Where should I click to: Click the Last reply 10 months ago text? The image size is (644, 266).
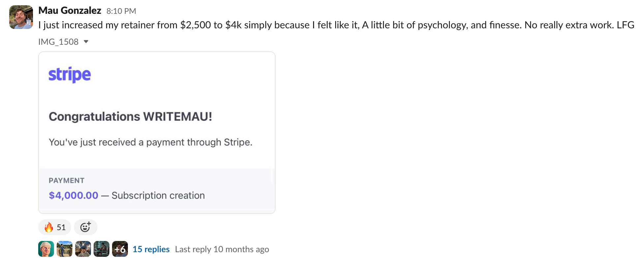[x=222, y=249]
